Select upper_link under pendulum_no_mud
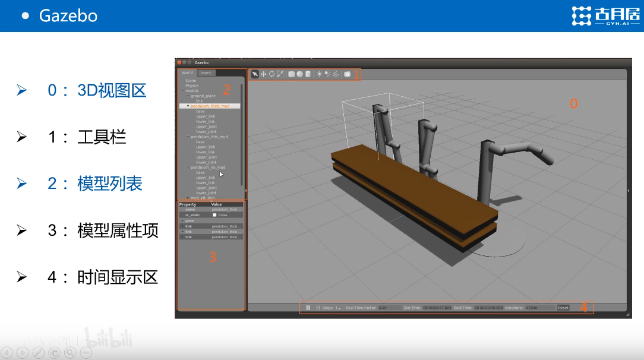 206,178
